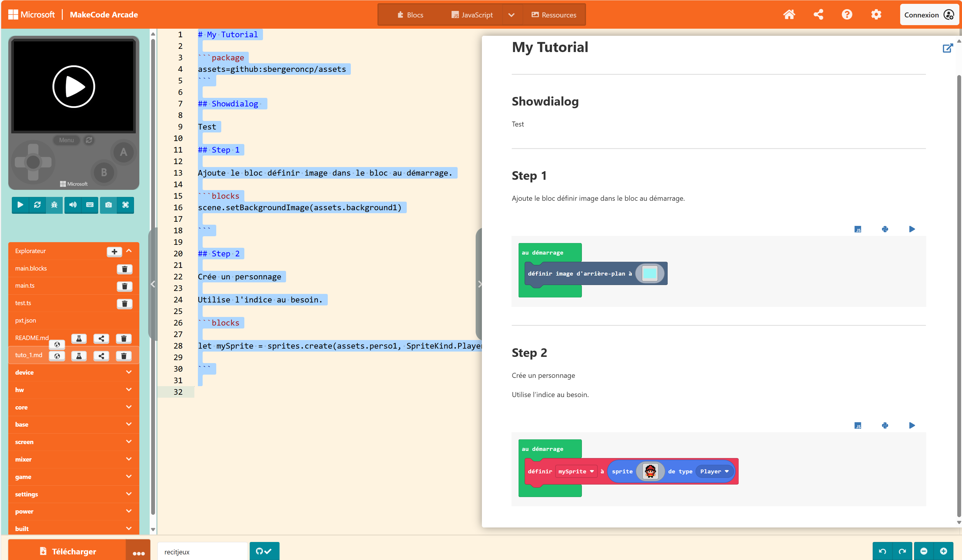962x560 pixels.
Task: Open tutorial preview in new window
Action: (x=948, y=48)
